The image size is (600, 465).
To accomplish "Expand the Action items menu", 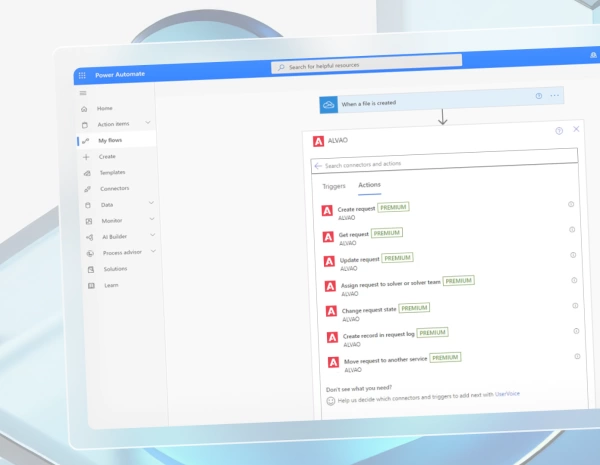I will (149, 123).
